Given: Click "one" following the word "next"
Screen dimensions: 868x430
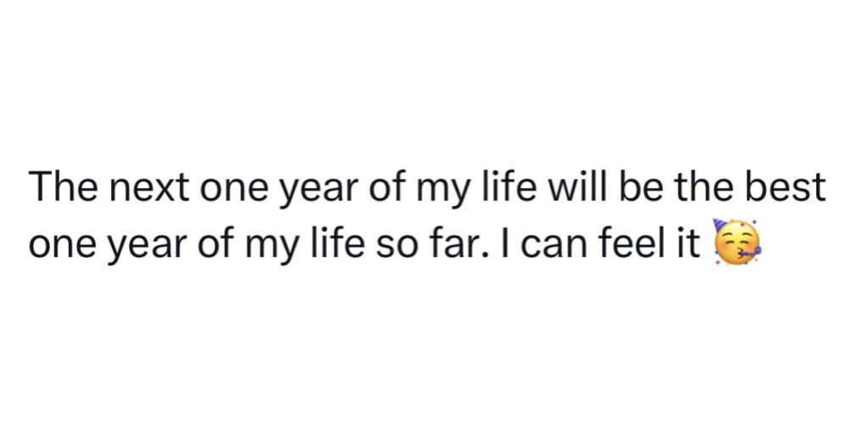Looking at the screenshot, I should pos(230,188).
